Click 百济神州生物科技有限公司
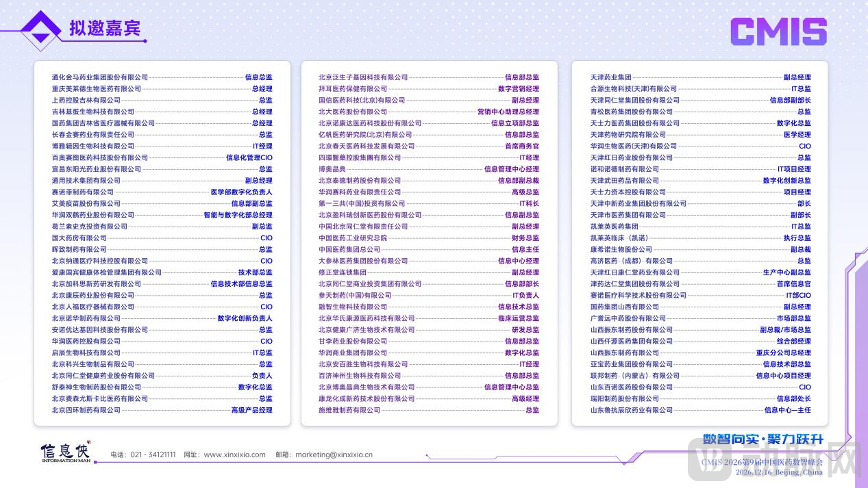The height and width of the screenshot is (488, 868). pos(360,376)
